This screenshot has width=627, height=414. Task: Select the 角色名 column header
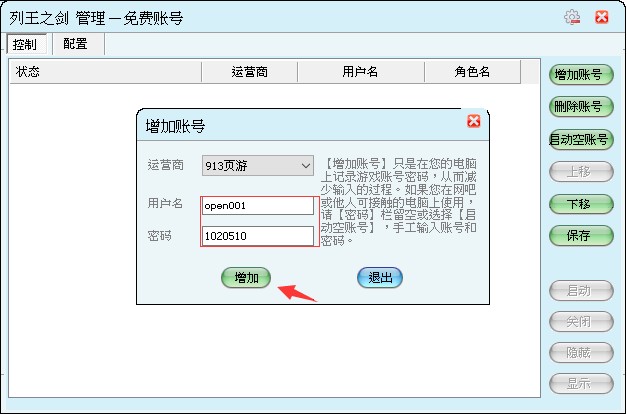click(x=472, y=72)
